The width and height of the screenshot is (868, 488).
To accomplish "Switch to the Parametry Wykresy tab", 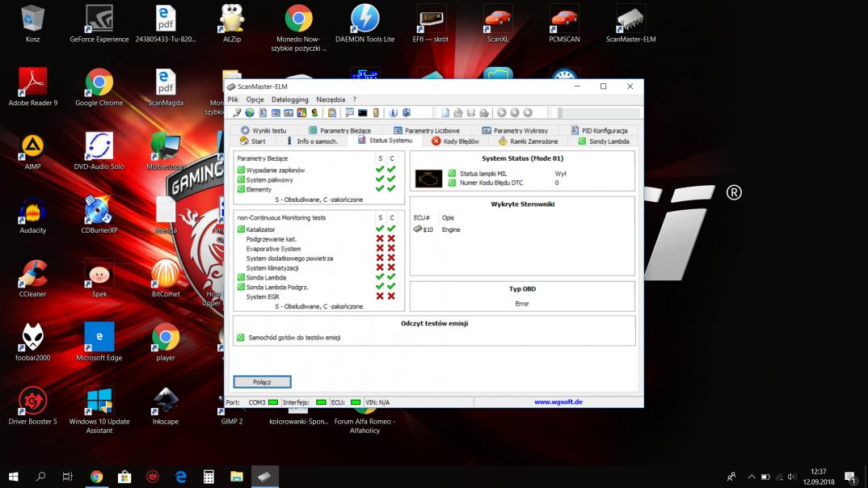I will click(515, 131).
